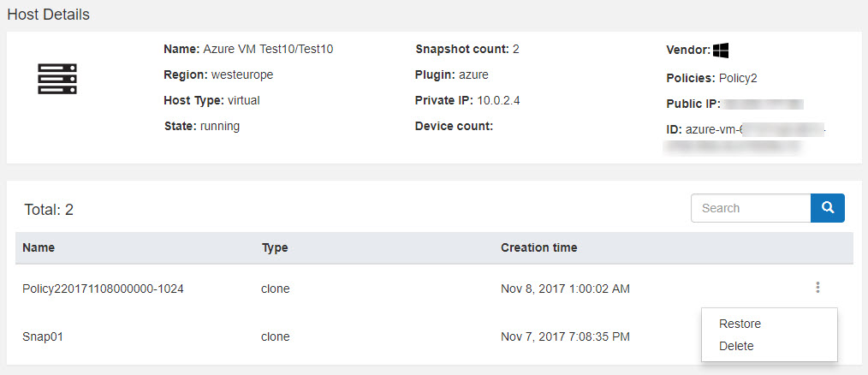Sort by the Type column header
The image size is (868, 375).
click(x=274, y=247)
